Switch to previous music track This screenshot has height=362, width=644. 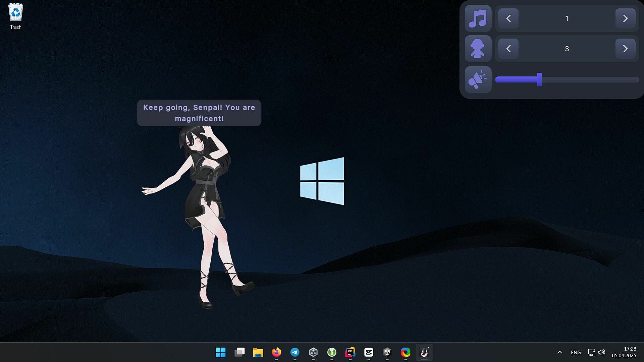(x=508, y=18)
